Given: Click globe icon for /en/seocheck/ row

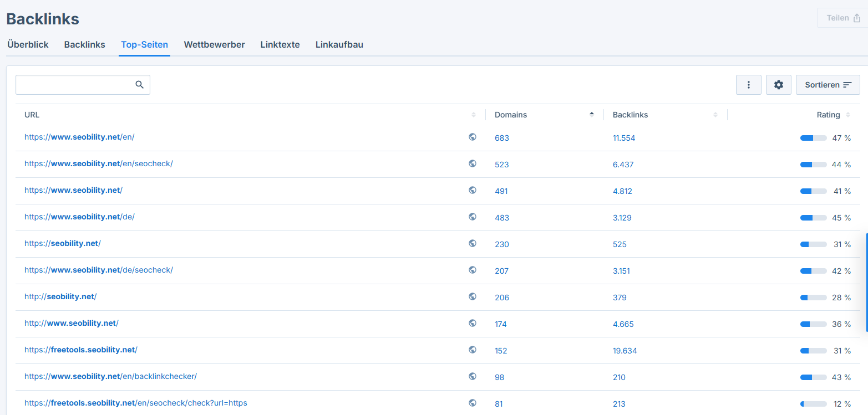Looking at the screenshot, I should pos(473,163).
